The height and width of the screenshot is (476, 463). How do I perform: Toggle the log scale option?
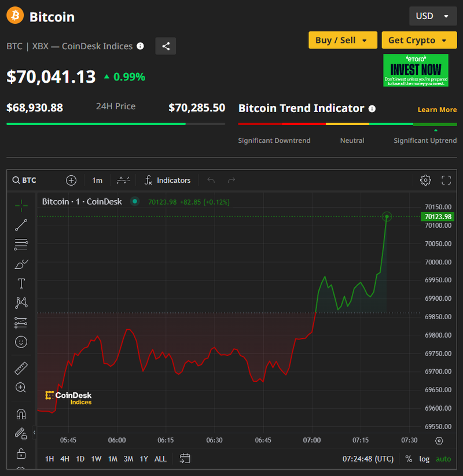[424, 459]
